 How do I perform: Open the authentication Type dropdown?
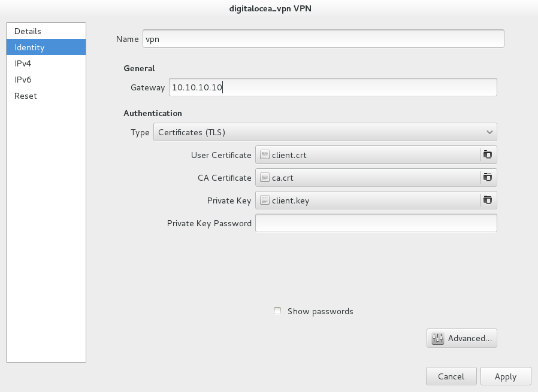325,132
